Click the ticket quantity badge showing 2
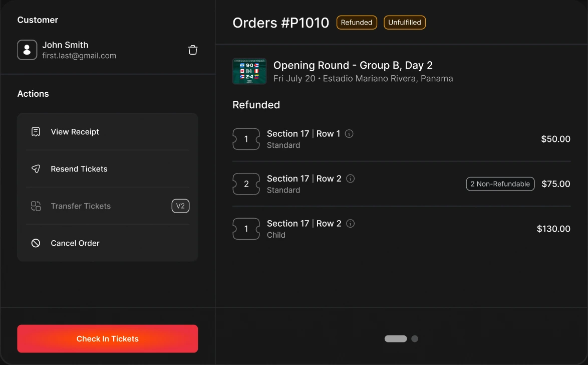 (x=246, y=184)
